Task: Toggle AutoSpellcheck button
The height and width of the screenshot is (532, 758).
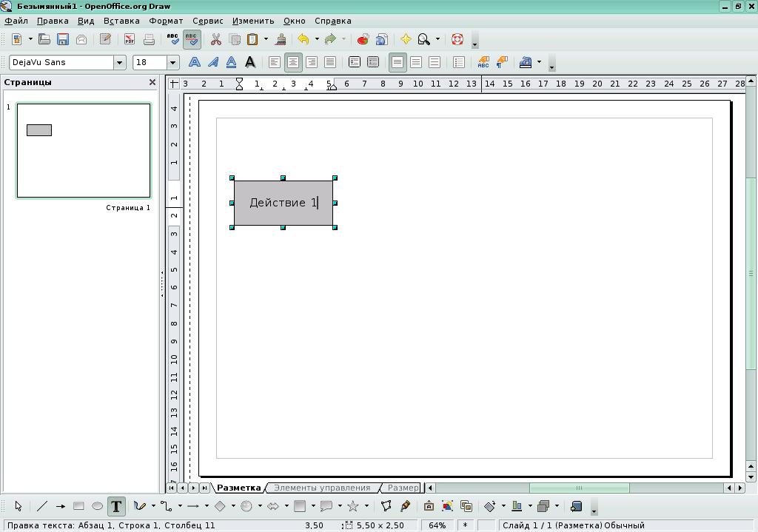Action: coord(192,39)
